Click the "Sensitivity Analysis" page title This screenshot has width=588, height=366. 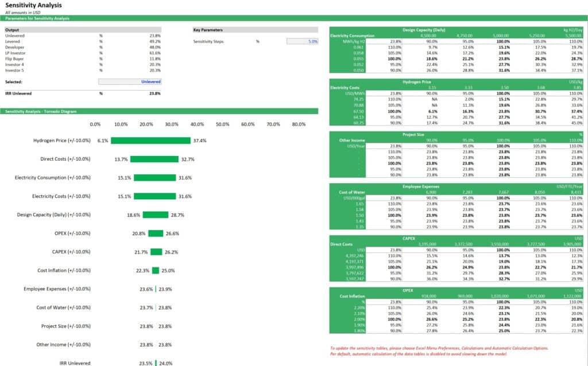[x=33, y=5]
